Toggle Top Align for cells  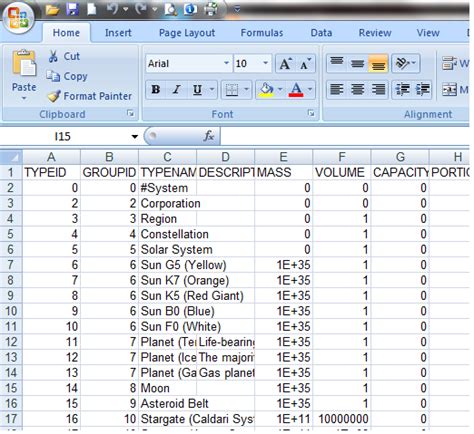click(337, 63)
